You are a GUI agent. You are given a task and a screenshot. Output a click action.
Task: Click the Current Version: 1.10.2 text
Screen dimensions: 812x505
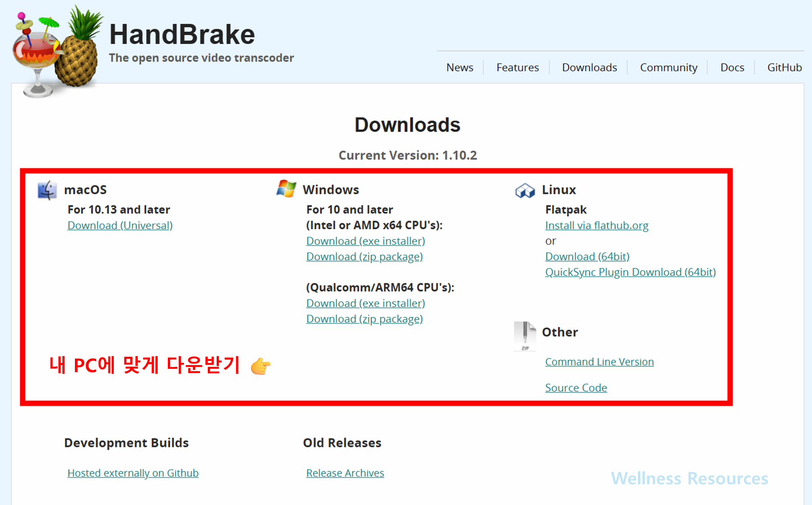pos(407,155)
